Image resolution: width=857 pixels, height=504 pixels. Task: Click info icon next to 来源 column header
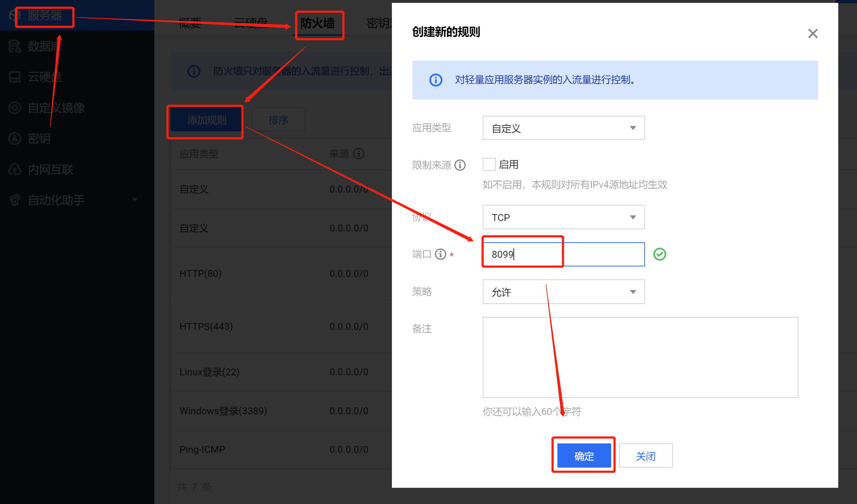click(359, 154)
